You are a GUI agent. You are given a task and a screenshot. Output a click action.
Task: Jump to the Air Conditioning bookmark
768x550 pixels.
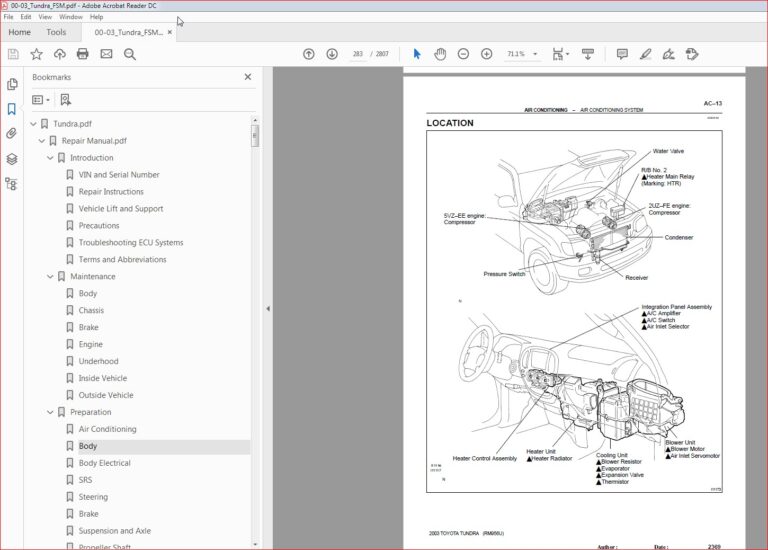(x=107, y=429)
